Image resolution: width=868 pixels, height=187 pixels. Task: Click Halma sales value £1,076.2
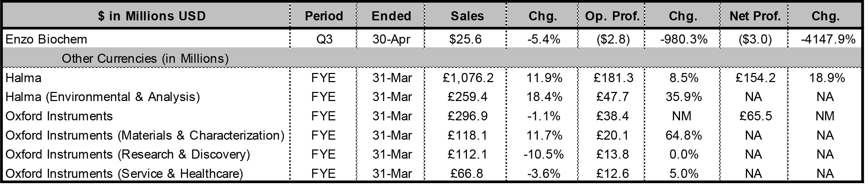[x=468, y=78]
